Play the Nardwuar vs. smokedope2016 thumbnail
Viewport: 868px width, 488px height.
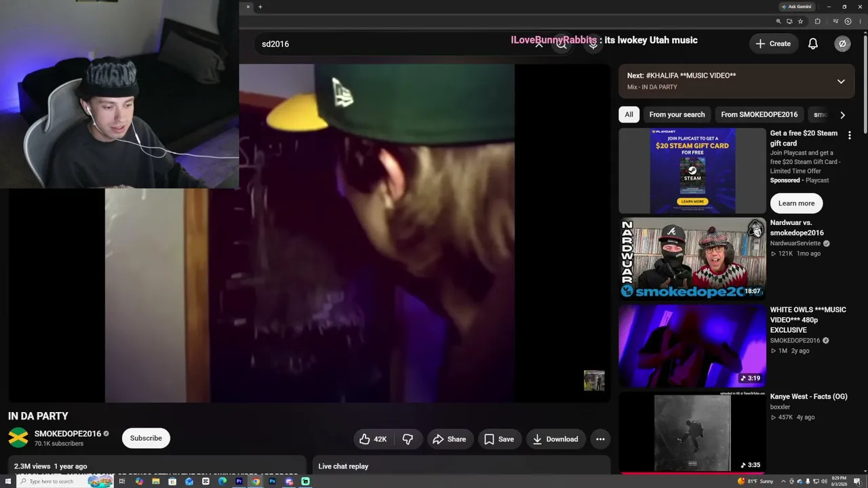point(692,258)
